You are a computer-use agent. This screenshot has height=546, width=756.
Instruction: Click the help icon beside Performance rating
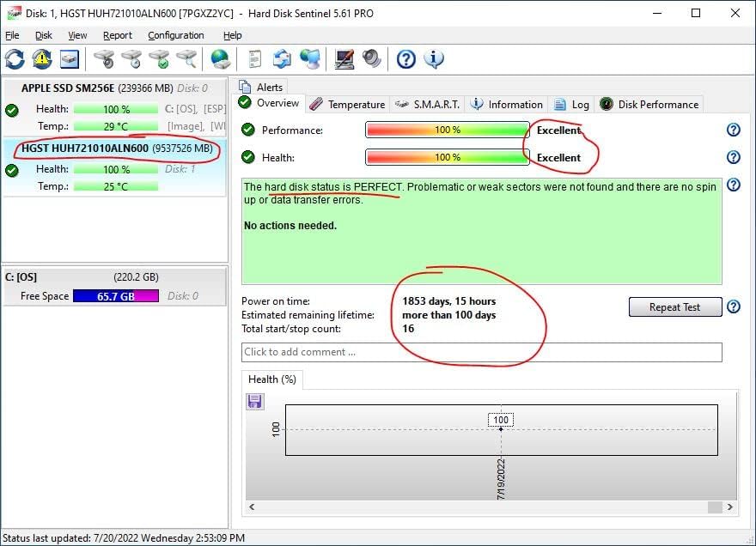pyautogui.click(x=734, y=130)
